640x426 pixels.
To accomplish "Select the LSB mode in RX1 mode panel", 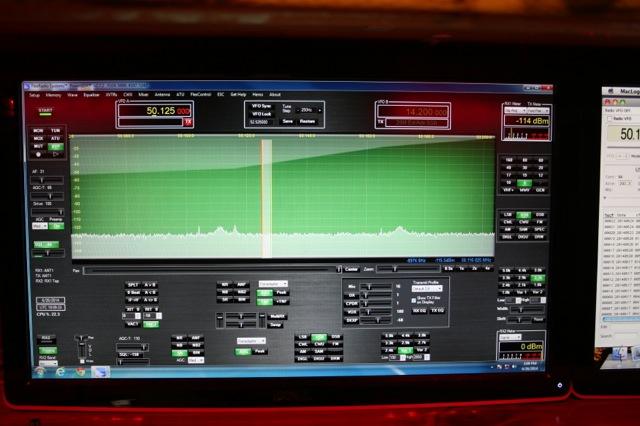I will (x=507, y=215).
